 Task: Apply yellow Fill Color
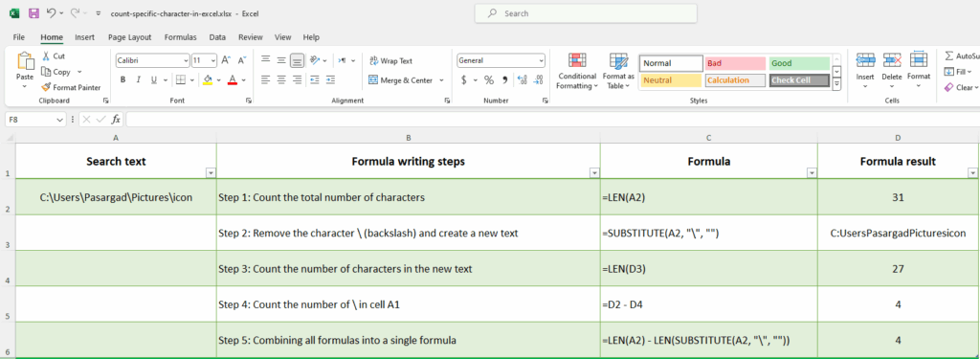(x=208, y=80)
